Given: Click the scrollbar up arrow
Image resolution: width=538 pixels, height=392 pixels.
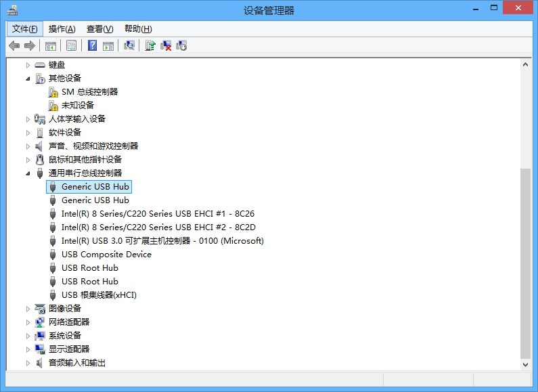Looking at the screenshot, I should pos(525,64).
